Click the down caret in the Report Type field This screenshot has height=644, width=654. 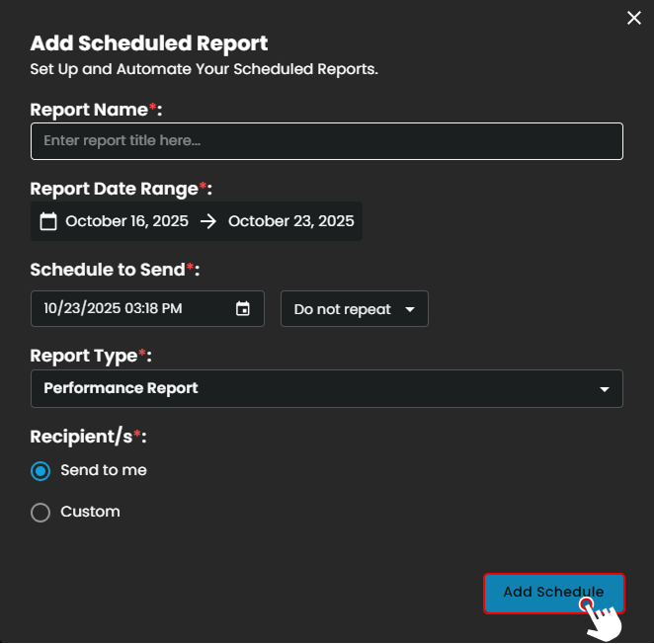[605, 389]
